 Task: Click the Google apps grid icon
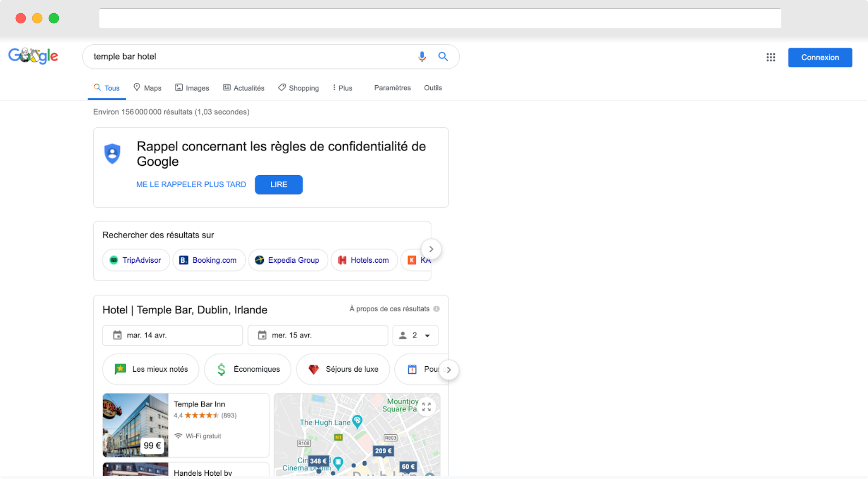(771, 57)
